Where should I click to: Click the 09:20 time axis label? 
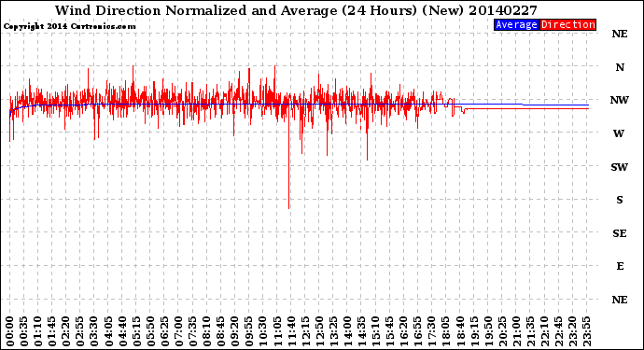pyautogui.click(x=235, y=331)
